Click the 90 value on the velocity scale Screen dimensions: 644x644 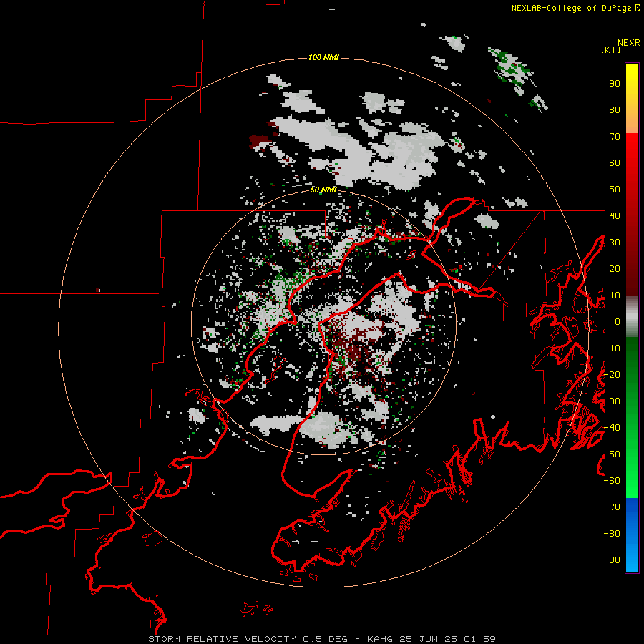[x=615, y=84]
